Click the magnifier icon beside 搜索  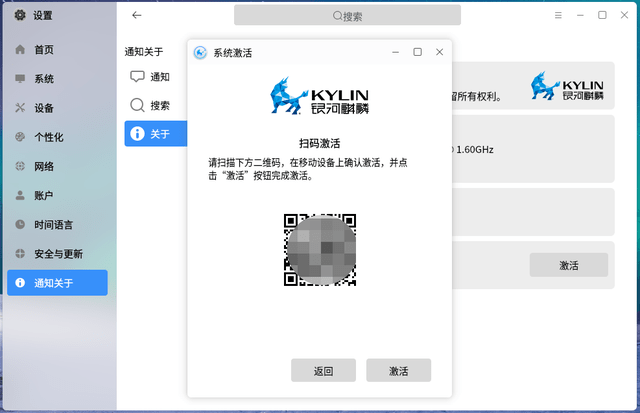coord(137,105)
